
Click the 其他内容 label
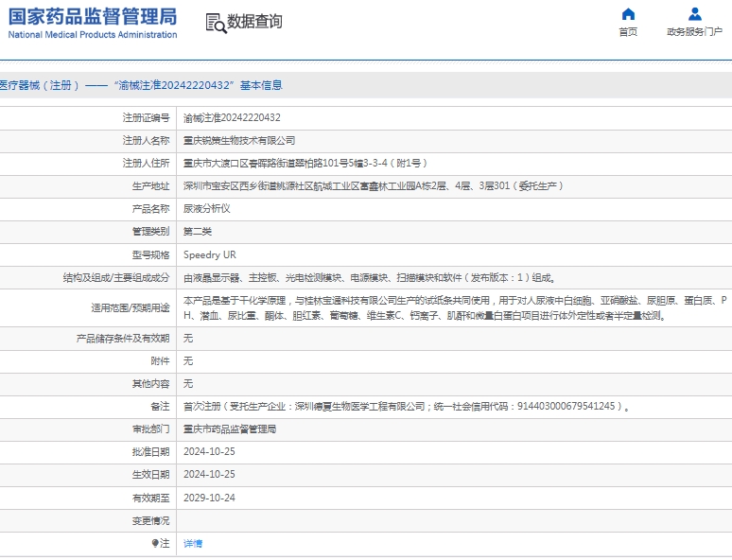point(150,384)
